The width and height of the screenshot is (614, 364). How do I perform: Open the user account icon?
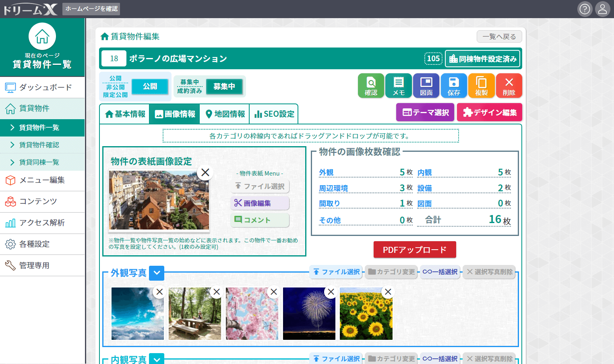602,9
